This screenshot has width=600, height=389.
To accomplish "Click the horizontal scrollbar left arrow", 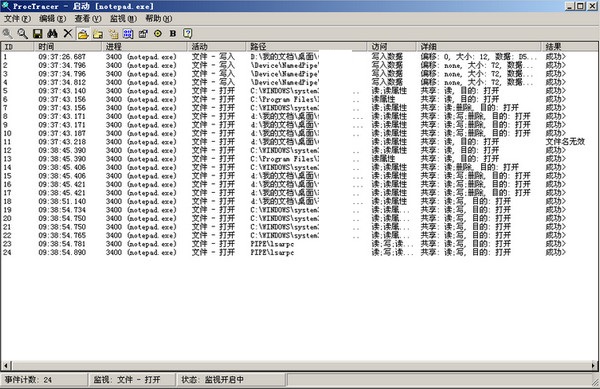I will click(6, 366).
